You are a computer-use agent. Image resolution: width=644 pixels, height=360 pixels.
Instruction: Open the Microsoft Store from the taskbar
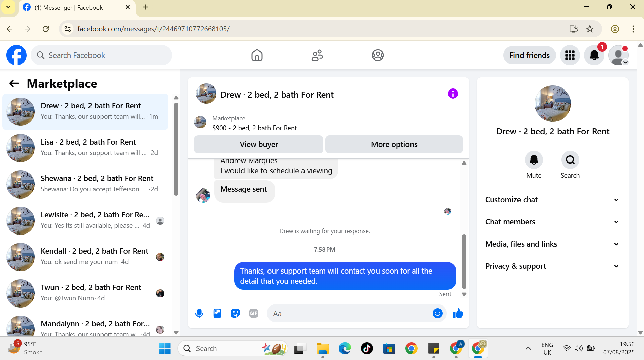tap(389, 349)
